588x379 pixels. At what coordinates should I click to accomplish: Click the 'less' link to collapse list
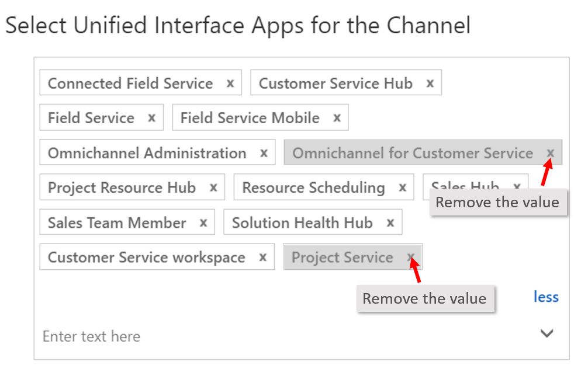546,297
